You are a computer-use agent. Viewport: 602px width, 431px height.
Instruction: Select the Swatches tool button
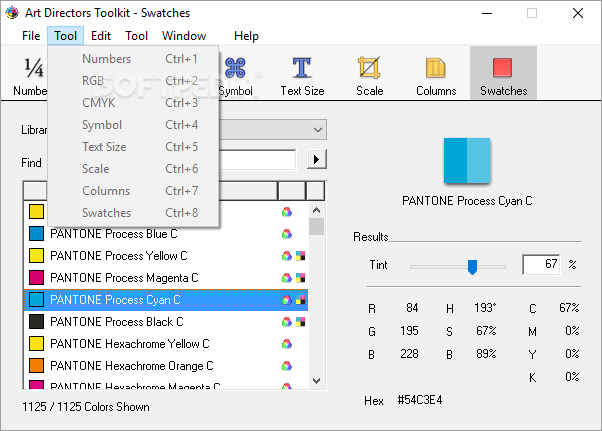click(x=503, y=73)
